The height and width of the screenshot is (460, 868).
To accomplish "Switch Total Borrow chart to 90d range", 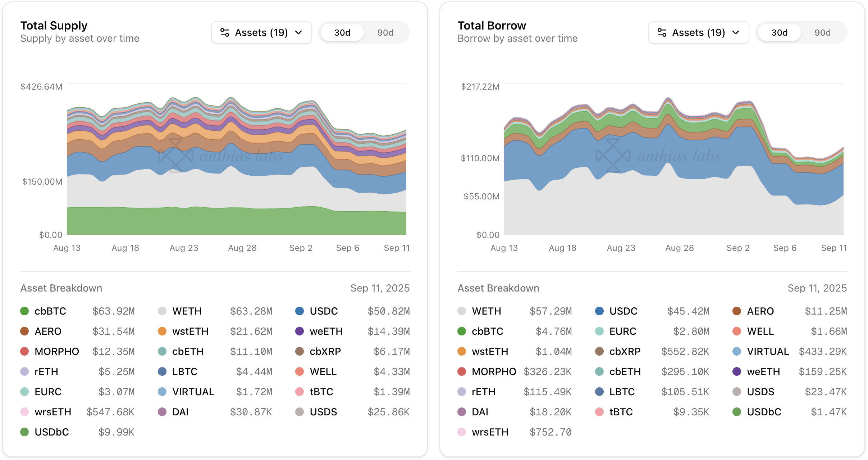I will 822,33.
